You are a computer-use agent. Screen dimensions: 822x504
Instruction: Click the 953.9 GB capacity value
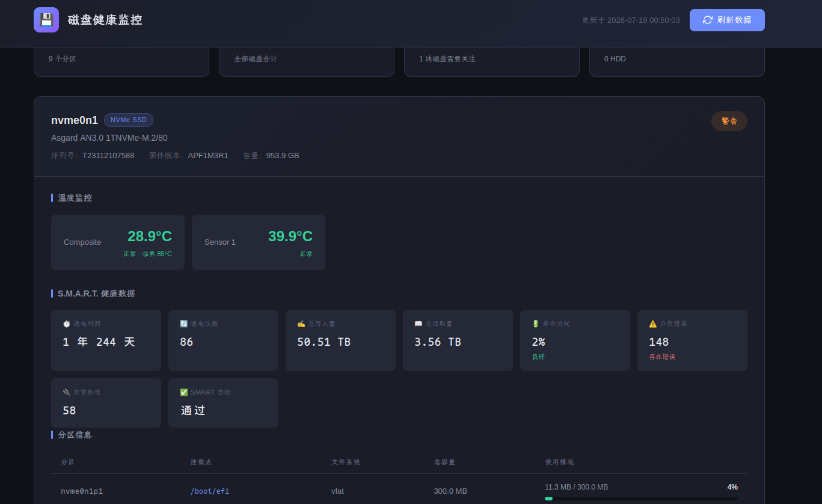point(283,156)
